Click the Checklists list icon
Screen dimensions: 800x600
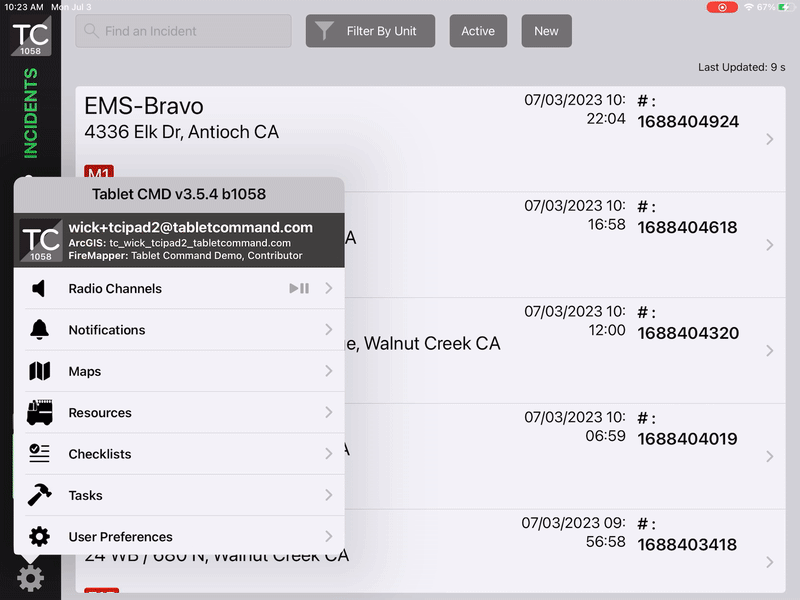pyautogui.click(x=39, y=454)
